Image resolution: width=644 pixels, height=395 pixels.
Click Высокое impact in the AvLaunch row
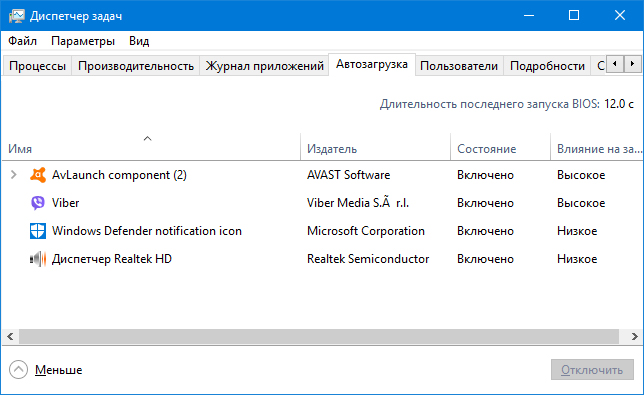[581, 175]
